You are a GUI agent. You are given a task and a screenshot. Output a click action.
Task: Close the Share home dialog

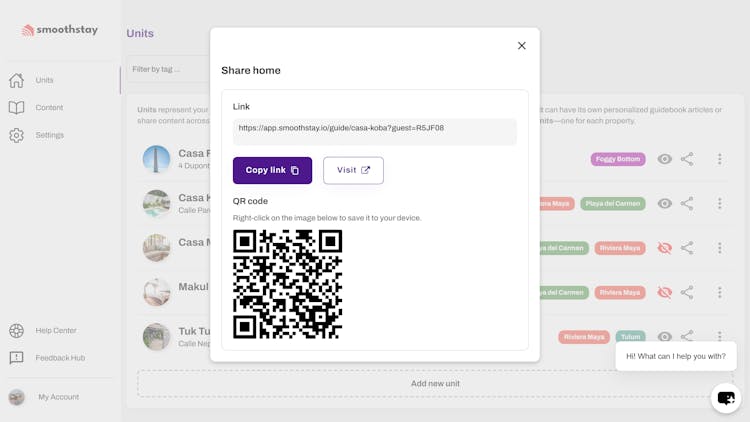click(x=521, y=46)
